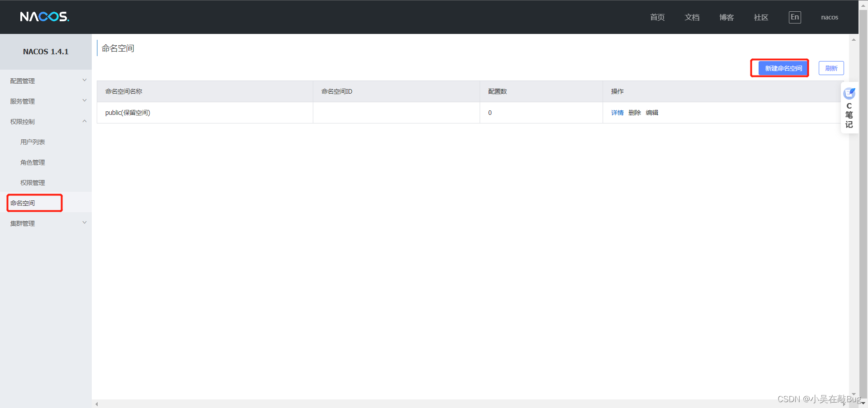Screen dimensions: 868x408
Task: Click 删除 for public namespace
Action: (635, 113)
